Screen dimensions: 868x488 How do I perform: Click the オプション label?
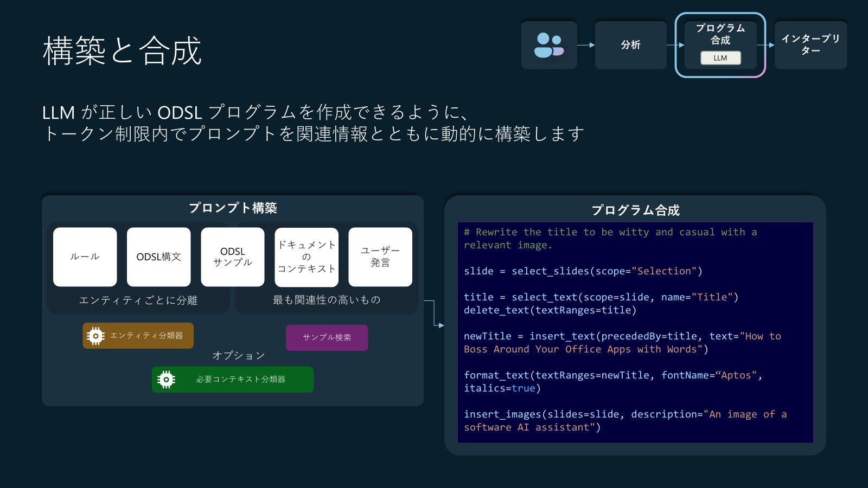click(239, 356)
